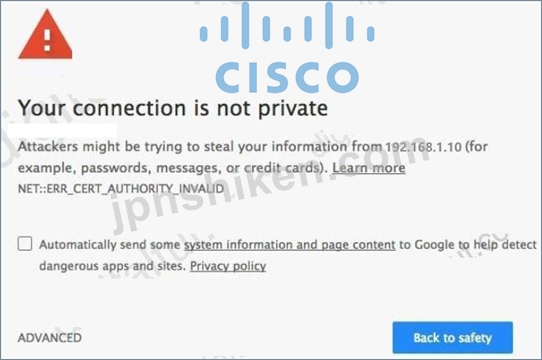Screen dimensions: 542x360
Task: Click the Your connection is not private heading
Action: 173,108
